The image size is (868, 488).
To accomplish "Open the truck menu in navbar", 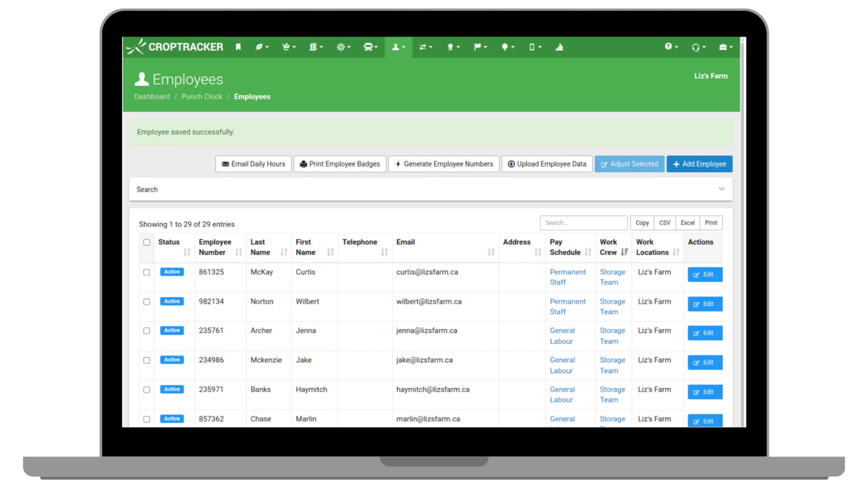I will [x=370, y=47].
